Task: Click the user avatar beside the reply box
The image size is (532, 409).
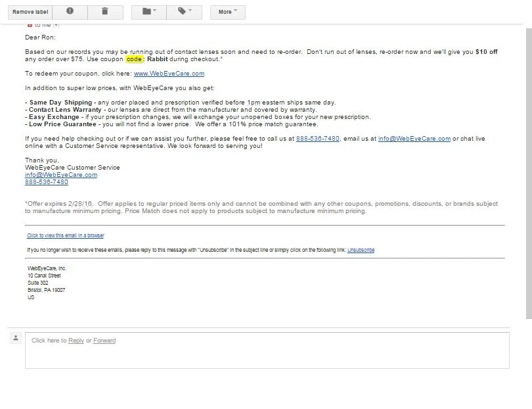Action: tap(16, 338)
